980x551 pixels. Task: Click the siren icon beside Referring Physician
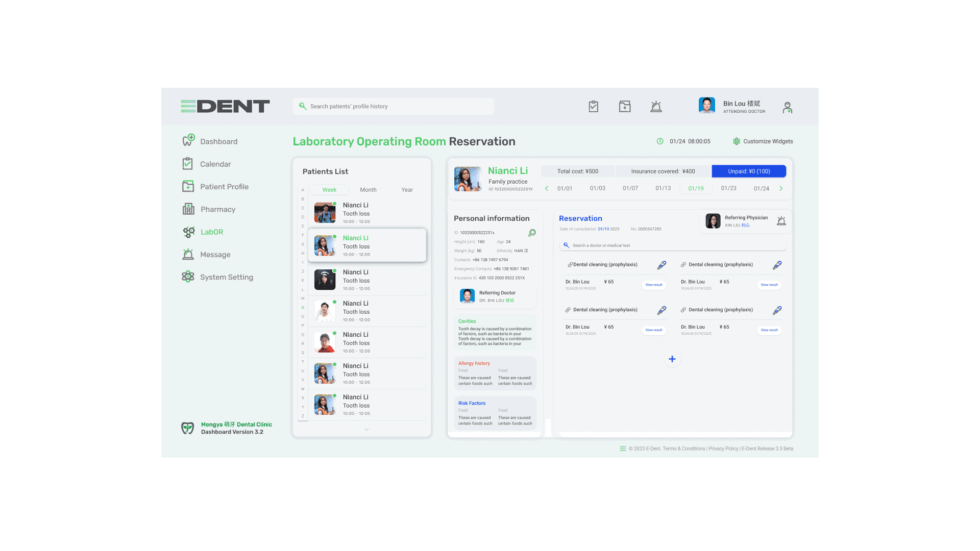(781, 221)
